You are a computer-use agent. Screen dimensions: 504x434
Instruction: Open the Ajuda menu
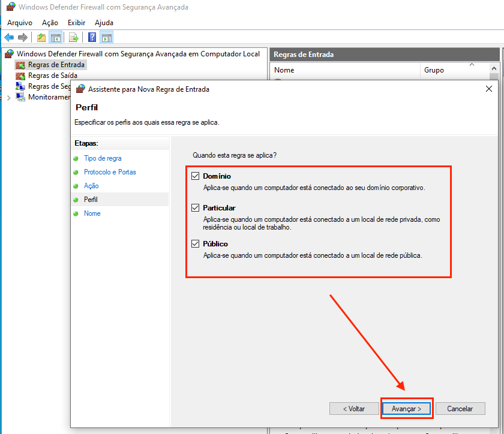(x=104, y=23)
